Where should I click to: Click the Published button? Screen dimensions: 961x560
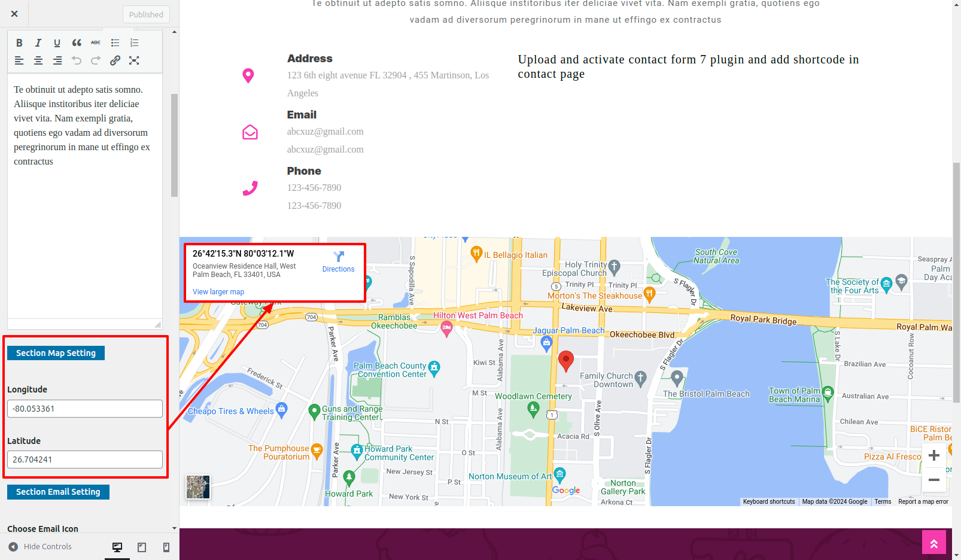point(146,14)
